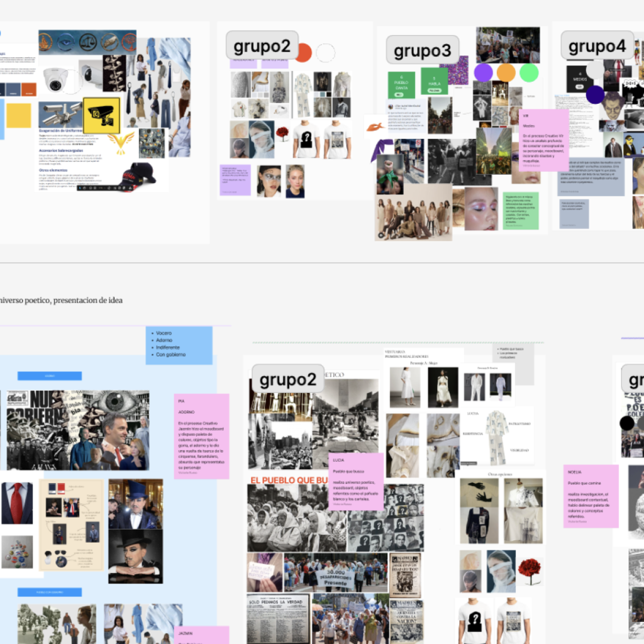Select the pink glitter eye makeup face photo
Screen dimensions: 644x644
(480, 209)
